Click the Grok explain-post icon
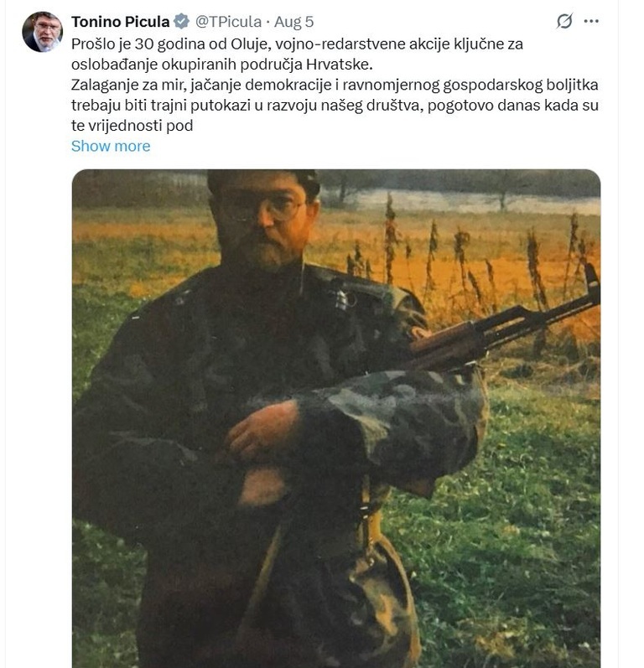This screenshot has width=644, height=668. pos(564,21)
